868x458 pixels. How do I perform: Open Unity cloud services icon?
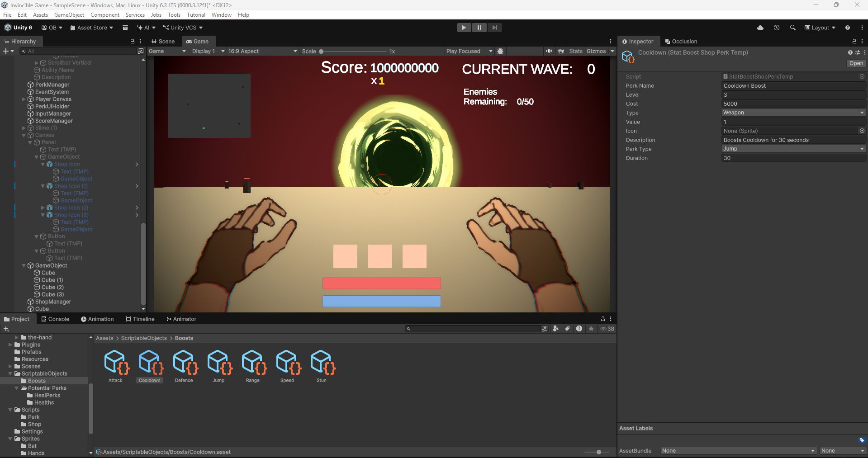click(x=760, y=28)
